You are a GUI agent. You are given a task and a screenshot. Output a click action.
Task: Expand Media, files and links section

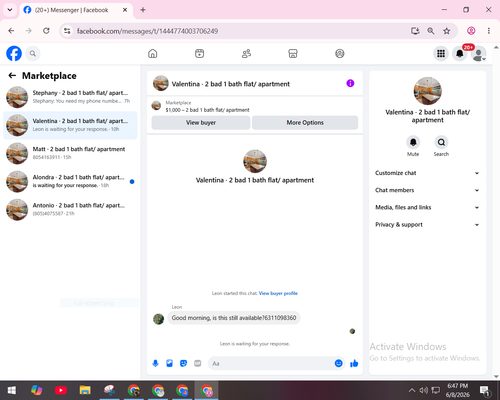(427, 207)
